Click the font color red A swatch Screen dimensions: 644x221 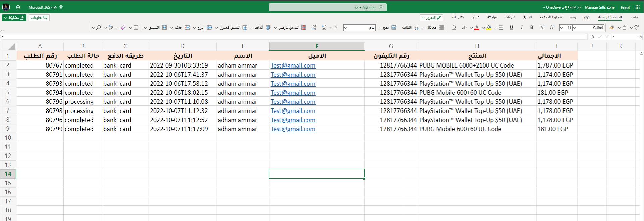point(477,28)
